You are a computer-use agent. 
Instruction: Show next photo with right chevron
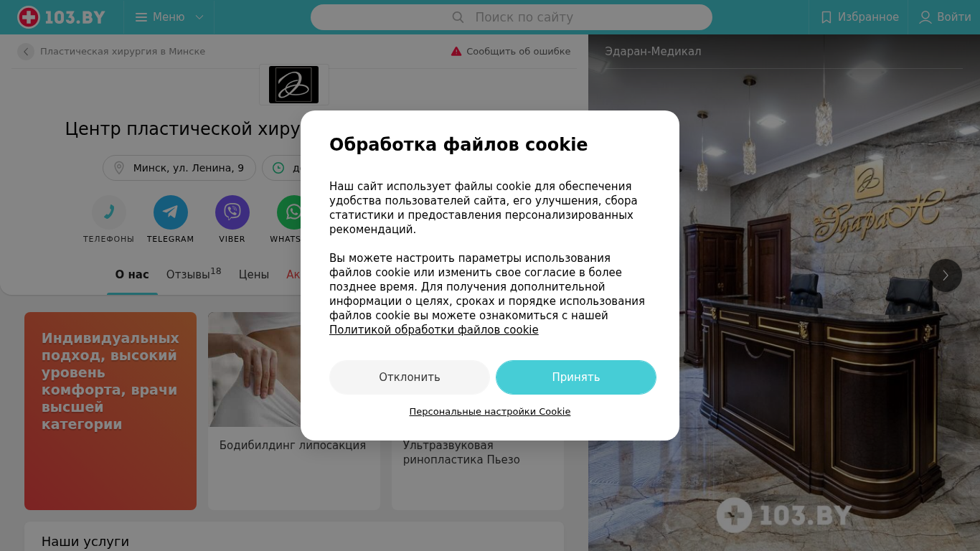pos(946,275)
